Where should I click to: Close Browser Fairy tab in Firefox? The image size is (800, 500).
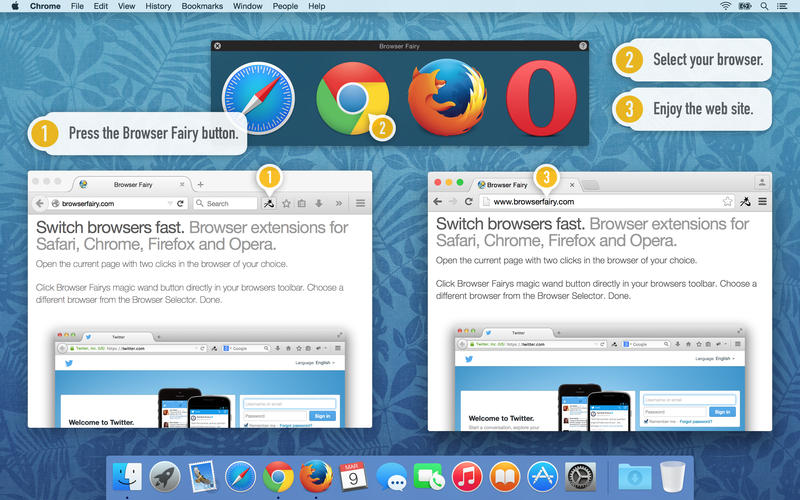coord(182,184)
